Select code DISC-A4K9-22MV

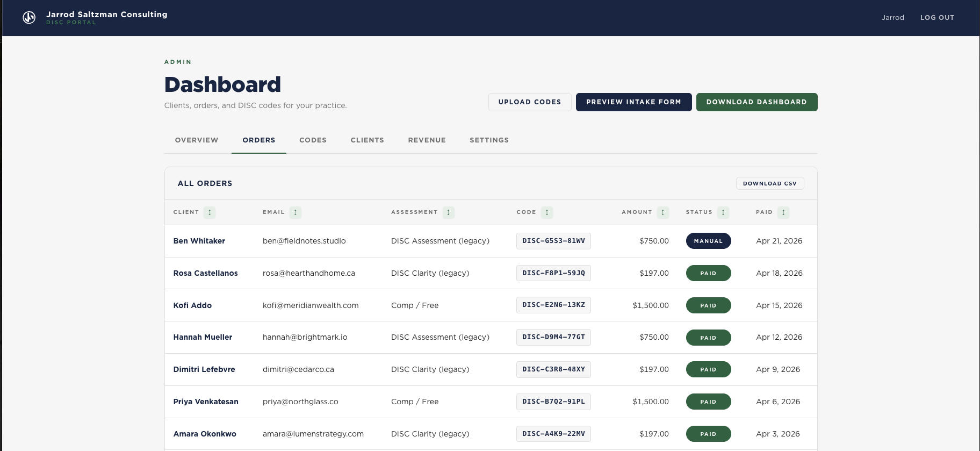553,434
